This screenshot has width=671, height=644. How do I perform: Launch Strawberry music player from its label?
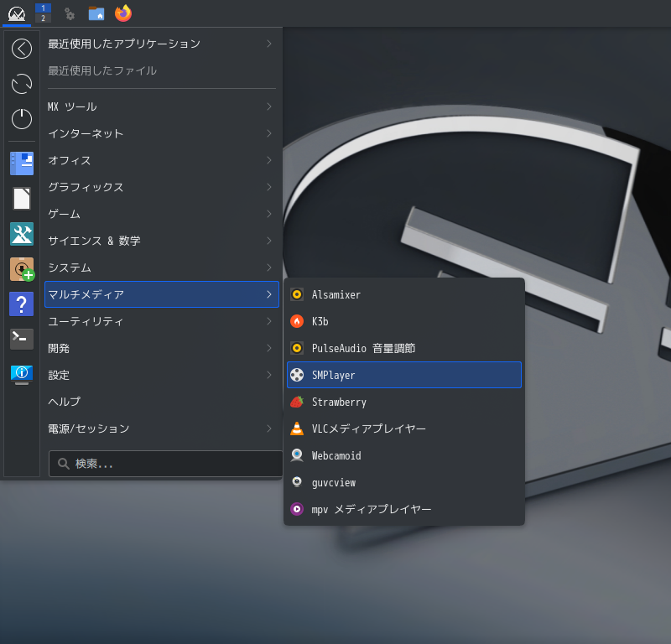[x=339, y=402]
